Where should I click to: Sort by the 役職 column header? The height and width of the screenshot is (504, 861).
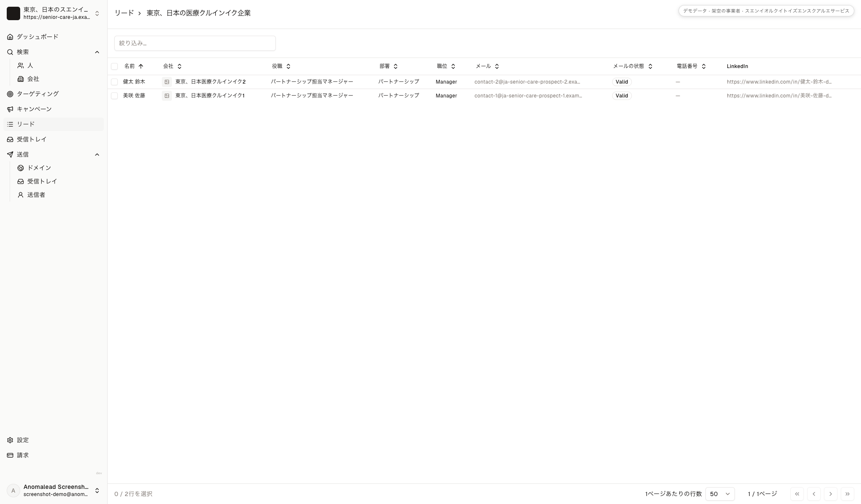[x=281, y=66]
